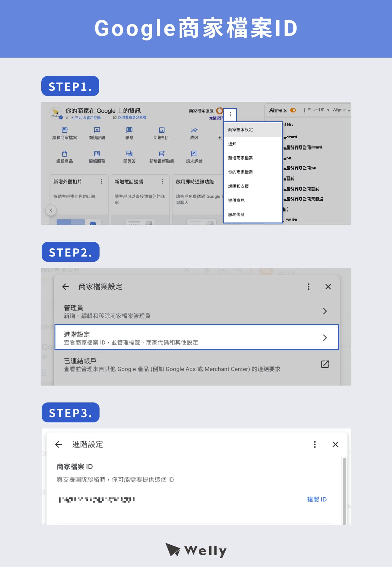
Task: Open the 編輯服務 list icon
Action: 97,154
